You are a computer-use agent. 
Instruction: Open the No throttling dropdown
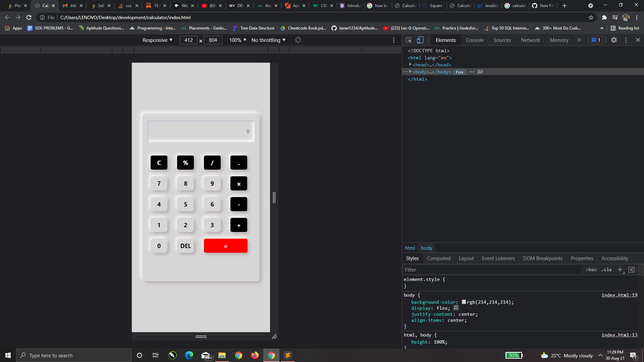268,40
